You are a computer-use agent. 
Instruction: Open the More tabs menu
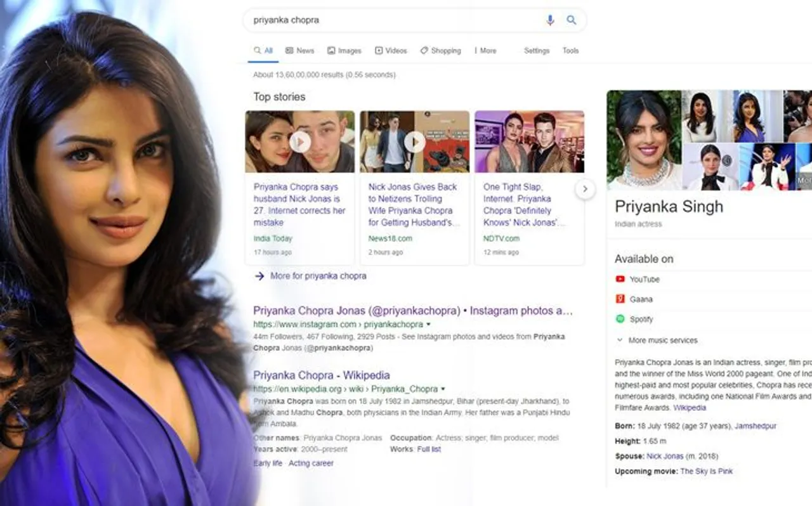(485, 51)
